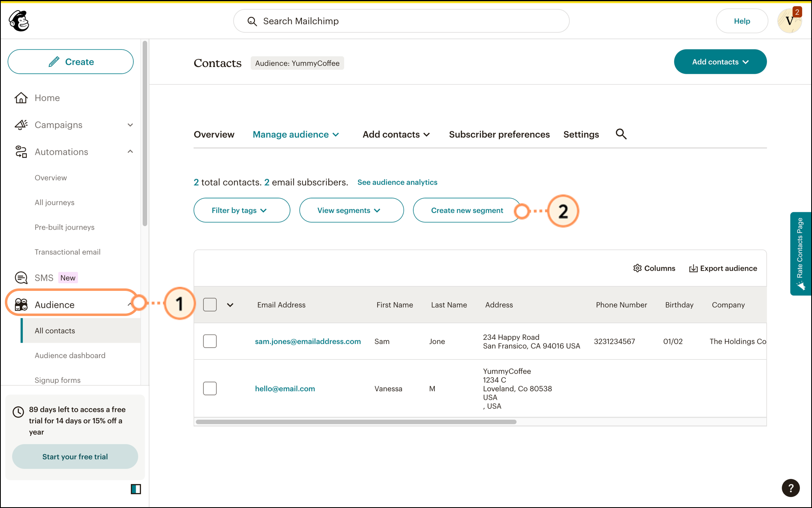The height and width of the screenshot is (508, 812).
Task: Open the Manage audience dropdown
Action: [296, 134]
